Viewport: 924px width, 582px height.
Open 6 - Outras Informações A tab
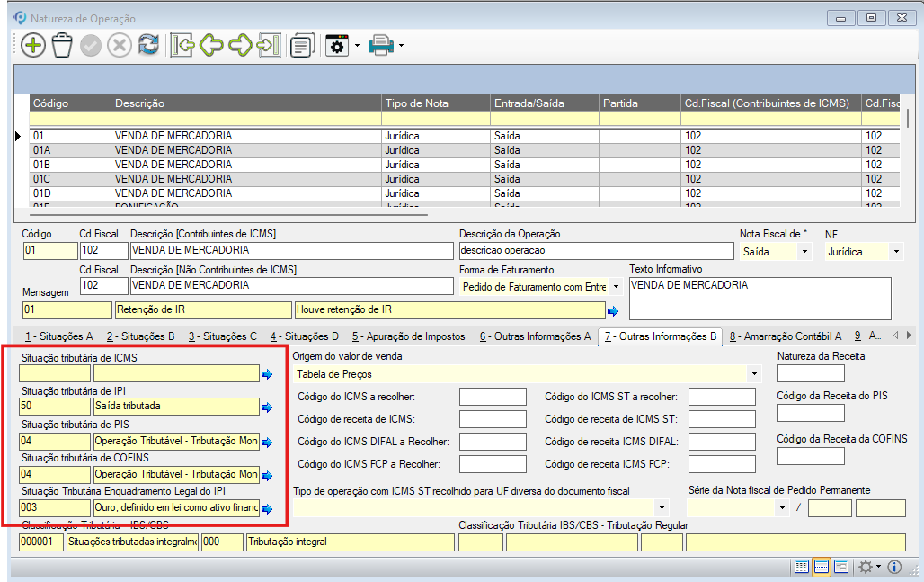click(x=535, y=336)
